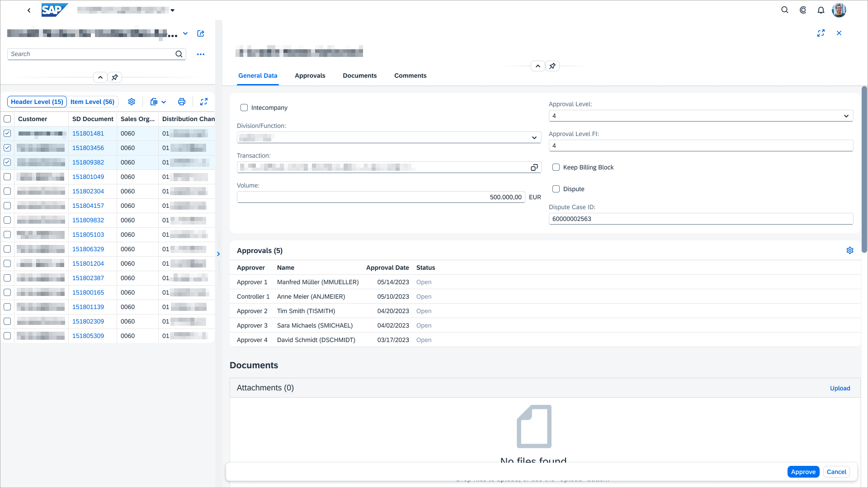Enter full screen mode for detail panel

pyautogui.click(x=821, y=33)
